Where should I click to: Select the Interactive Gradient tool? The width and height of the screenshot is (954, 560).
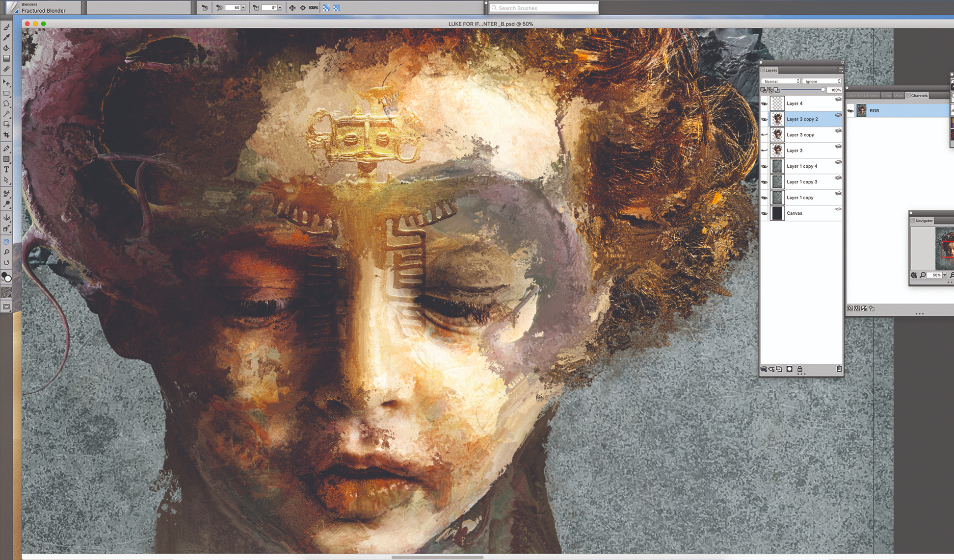[x=6, y=58]
